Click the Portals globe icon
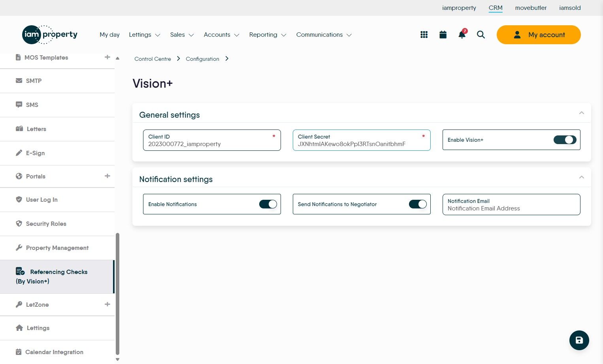Screen dimensions: 603x364 point(19,176)
